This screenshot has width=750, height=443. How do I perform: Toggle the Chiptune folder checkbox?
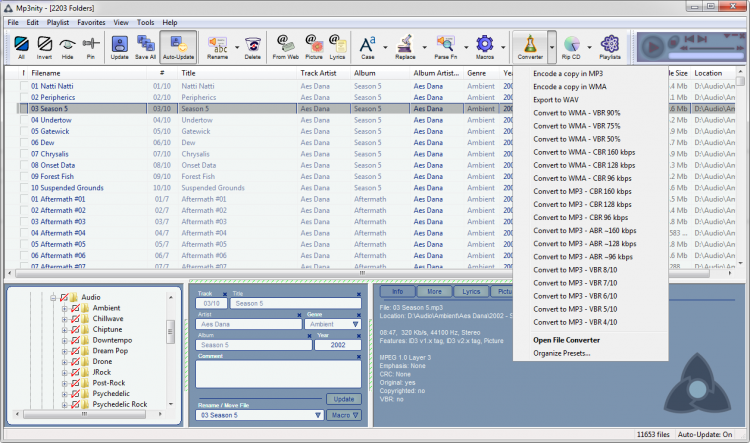[75, 330]
